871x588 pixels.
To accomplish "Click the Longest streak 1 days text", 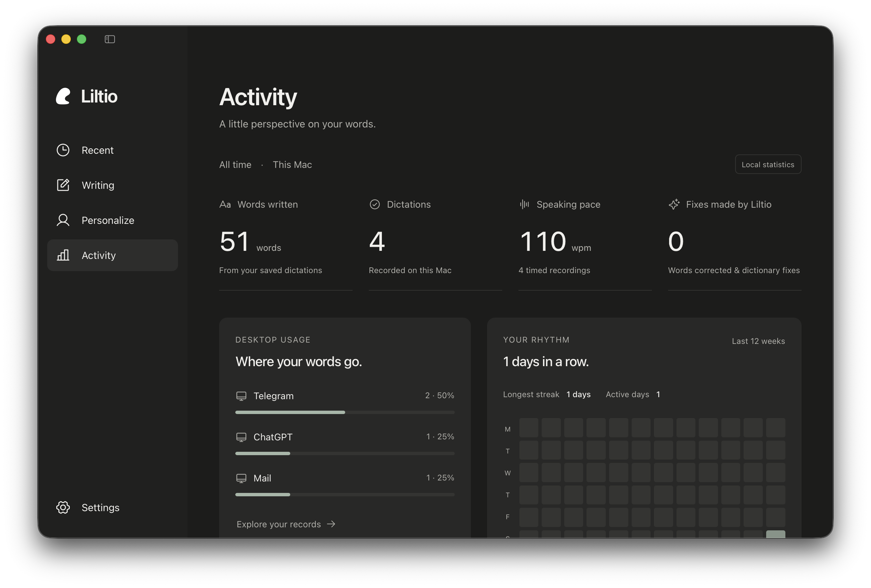I will pos(547,394).
